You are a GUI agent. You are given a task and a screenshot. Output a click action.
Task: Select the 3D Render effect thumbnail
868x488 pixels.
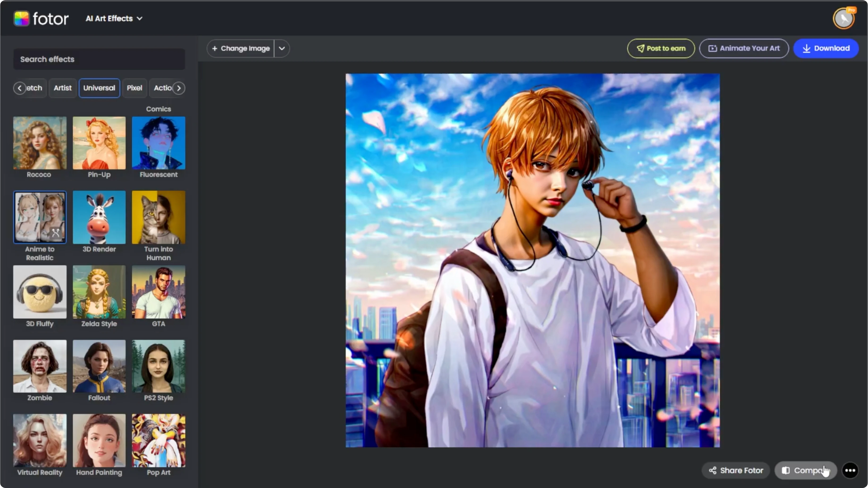99,217
